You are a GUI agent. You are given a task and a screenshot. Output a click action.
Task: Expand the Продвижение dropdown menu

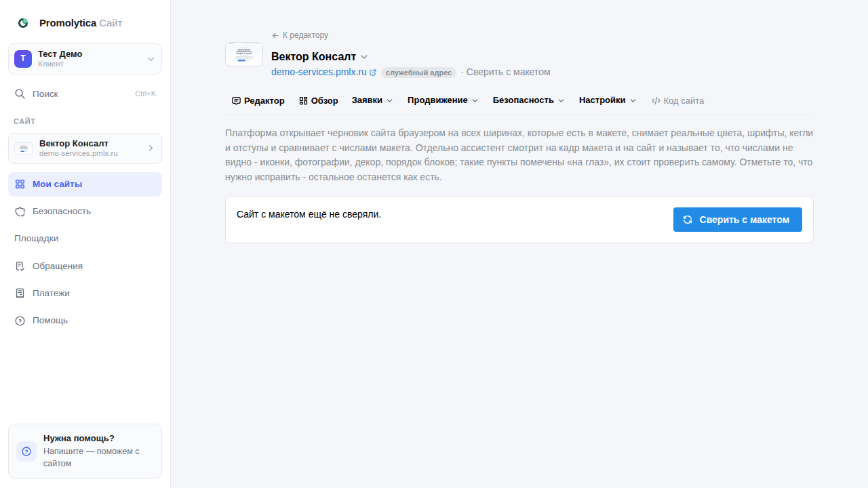443,100
